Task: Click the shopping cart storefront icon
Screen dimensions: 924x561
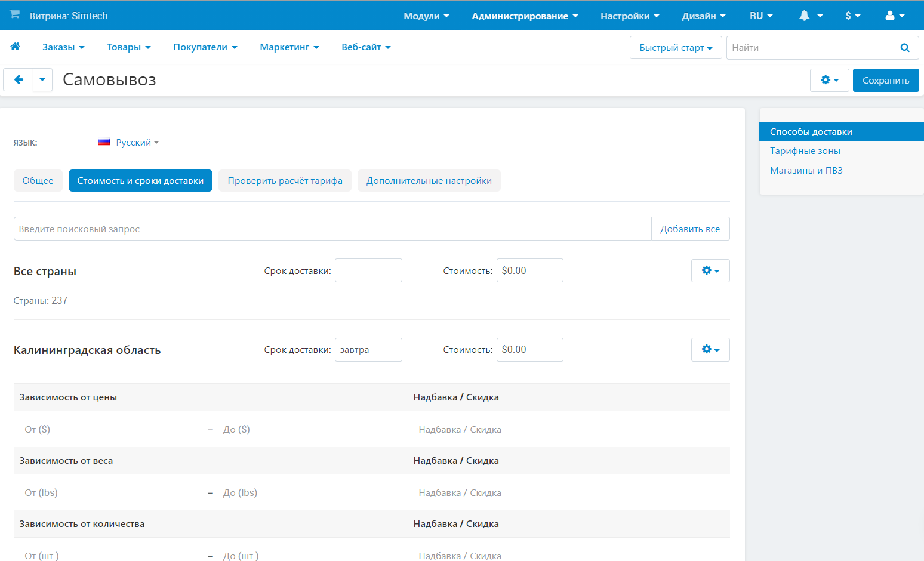Action: click(15, 14)
